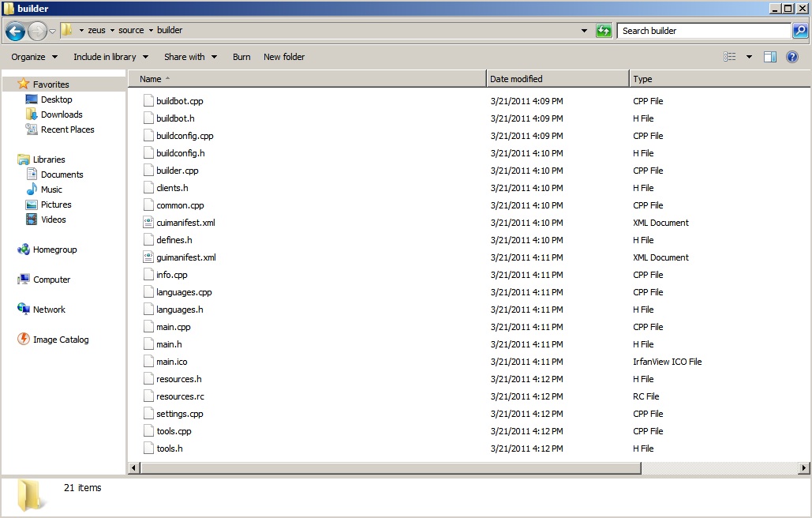
Task: Click the Change your view icon
Action: coord(730,57)
